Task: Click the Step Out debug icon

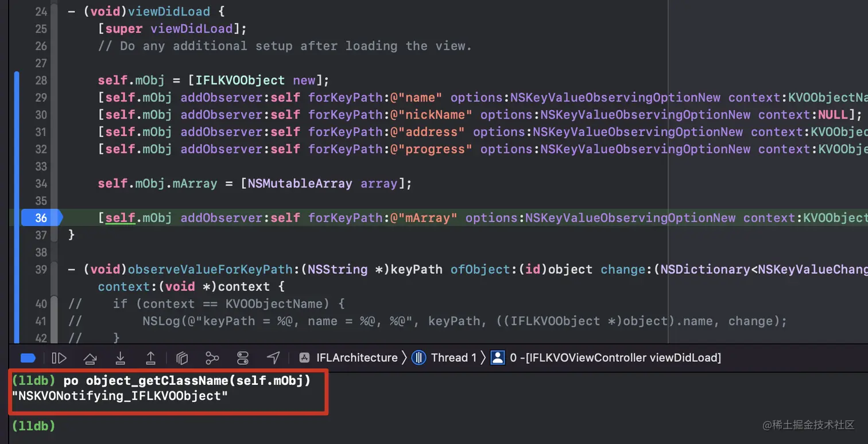Action: (x=150, y=358)
